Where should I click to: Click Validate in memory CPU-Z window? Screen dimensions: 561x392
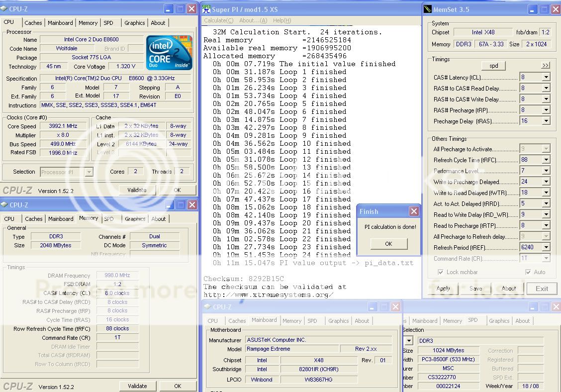tap(137, 386)
